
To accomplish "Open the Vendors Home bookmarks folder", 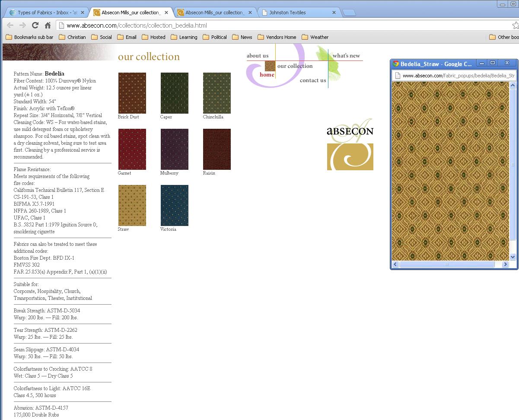I will [x=277, y=37].
